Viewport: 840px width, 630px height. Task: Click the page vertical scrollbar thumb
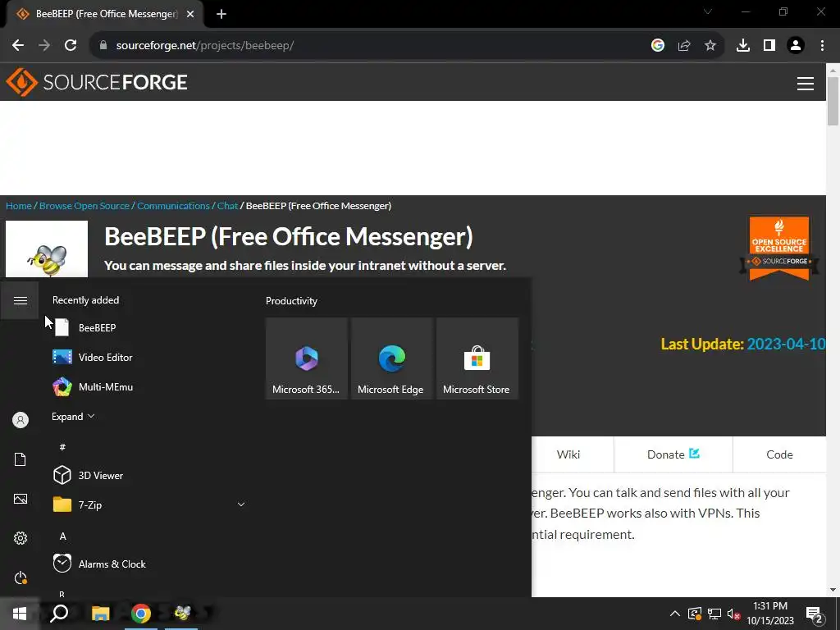tap(833, 101)
